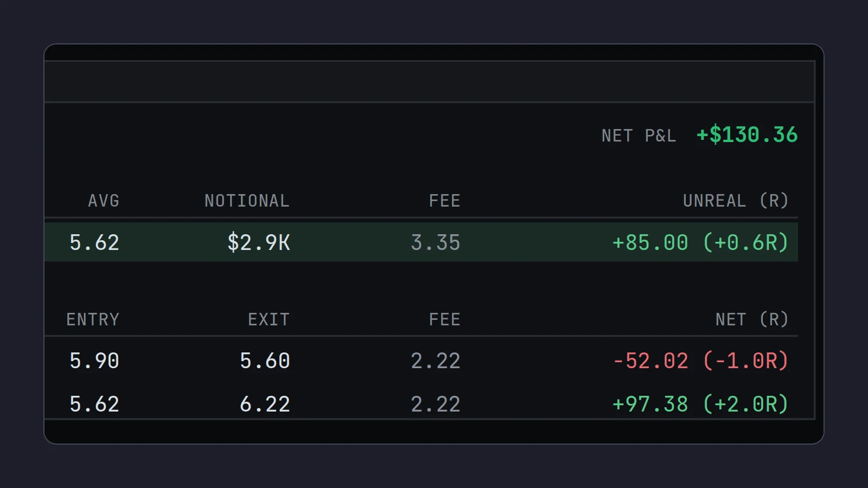Click the +85.00 (+0.6R) unrealized value
Screen dimensions: 868x488
coord(700,242)
